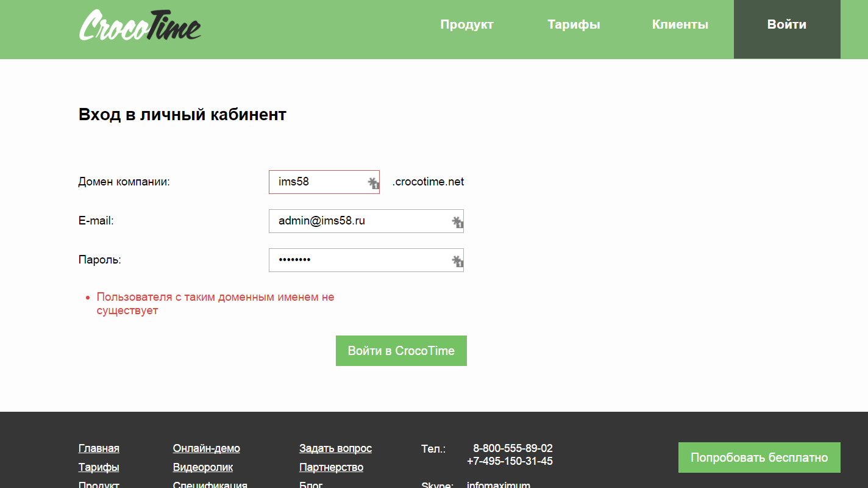
Task: Go to the Тарифы page from the header
Action: pyautogui.click(x=574, y=25)
